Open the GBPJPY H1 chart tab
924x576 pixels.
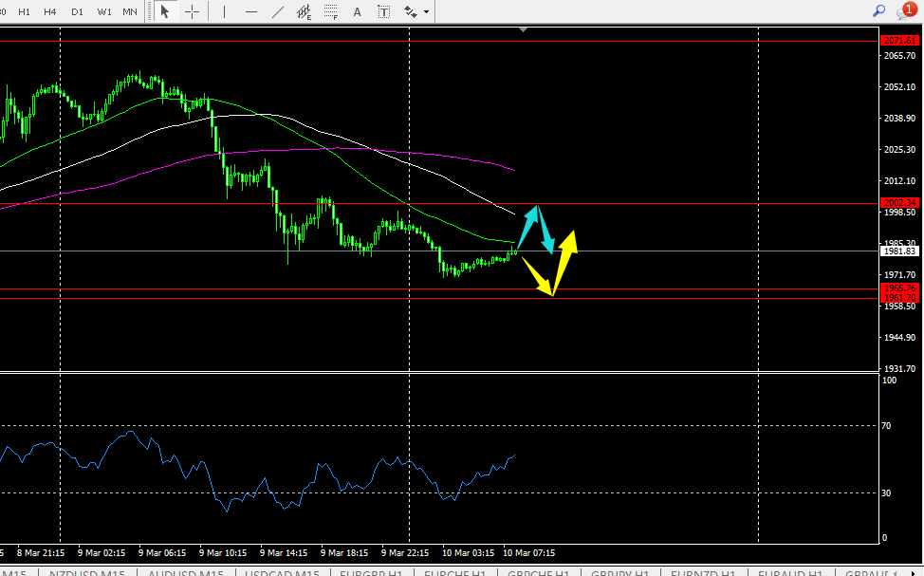(619, 573)
